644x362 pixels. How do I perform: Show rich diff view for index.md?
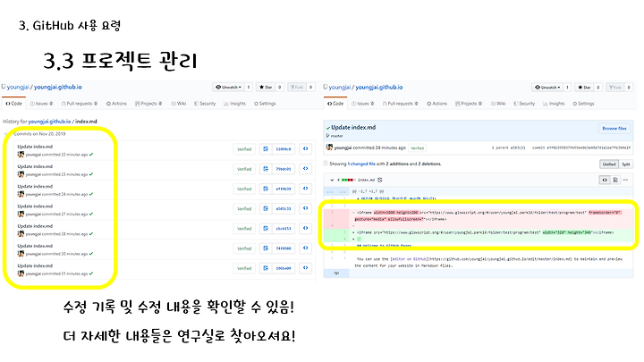pyautogui.click(x=615, y=180)
